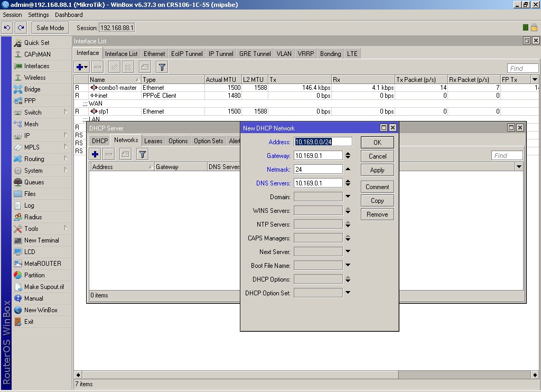
Task: Open the Settings menu
Action: pos(38,15)
